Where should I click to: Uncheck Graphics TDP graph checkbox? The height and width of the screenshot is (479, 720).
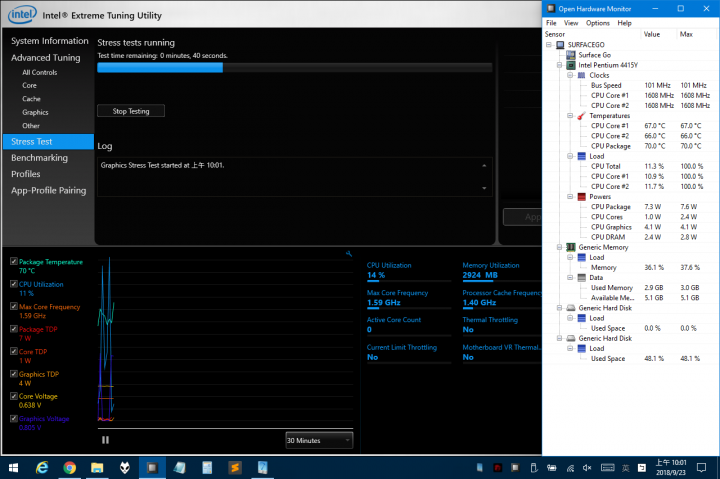tap(14, 374)
